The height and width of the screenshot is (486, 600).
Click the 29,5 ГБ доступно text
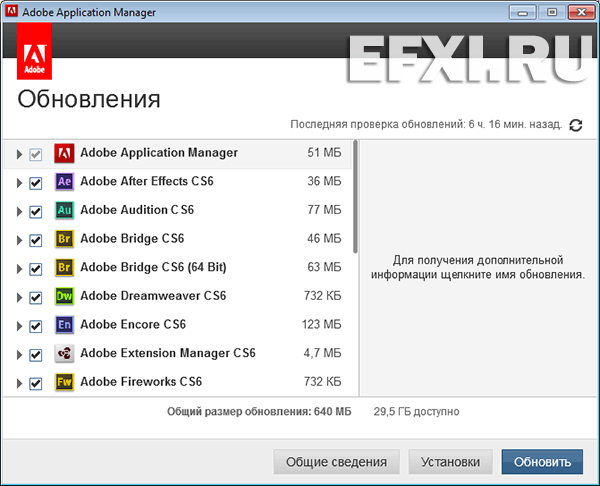pyautogui.click(x=416, y=412)
